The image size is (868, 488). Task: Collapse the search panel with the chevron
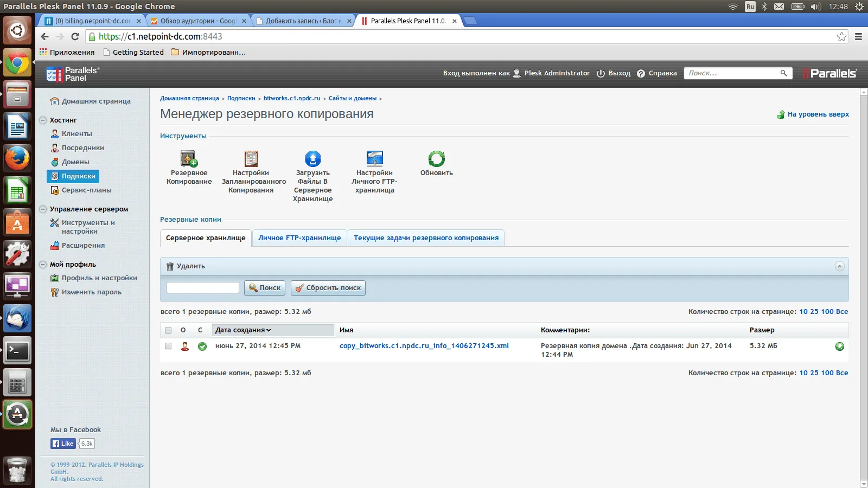pyautogui.click(x=840, y=266)
